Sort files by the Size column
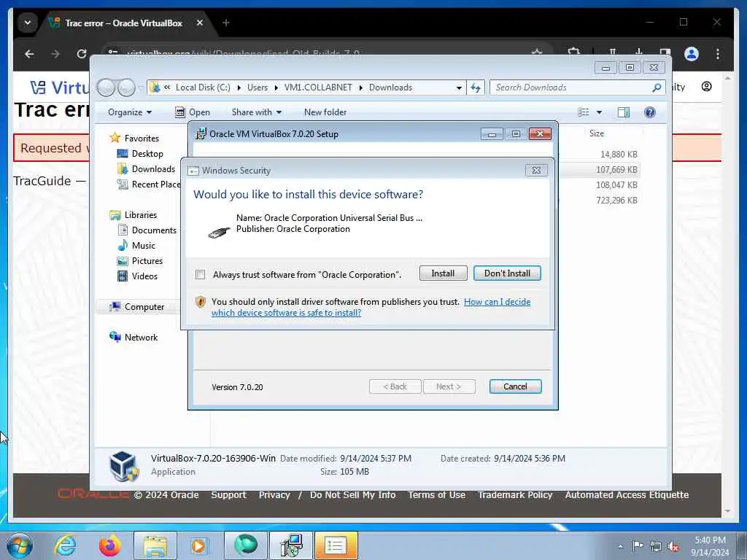The width and height of the screenshot is (747, 560). click(x=597, y=133)
